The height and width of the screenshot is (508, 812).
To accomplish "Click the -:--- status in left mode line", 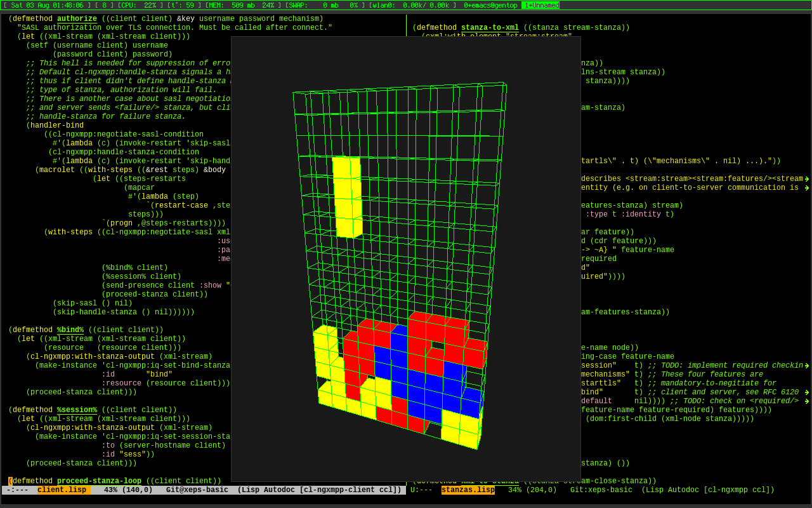I will click(x=17, y=490).
